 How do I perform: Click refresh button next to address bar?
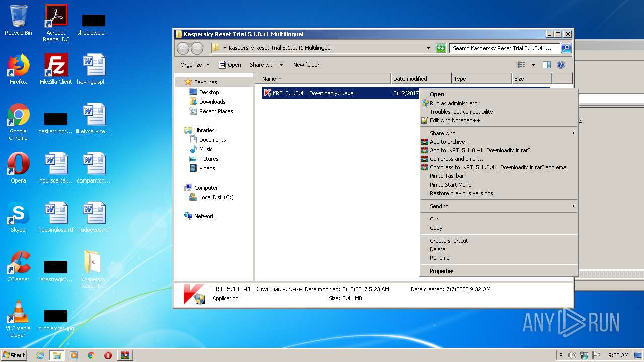(441, 48)
